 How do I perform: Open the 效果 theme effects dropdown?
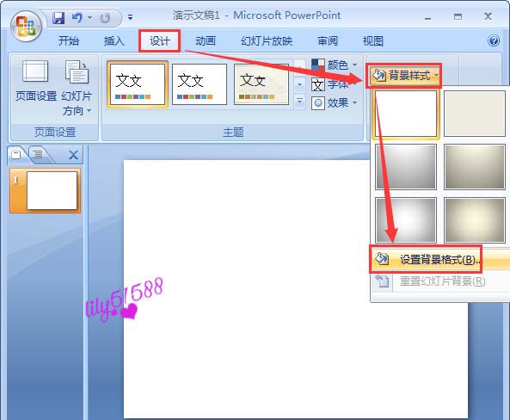coord(335,103)
